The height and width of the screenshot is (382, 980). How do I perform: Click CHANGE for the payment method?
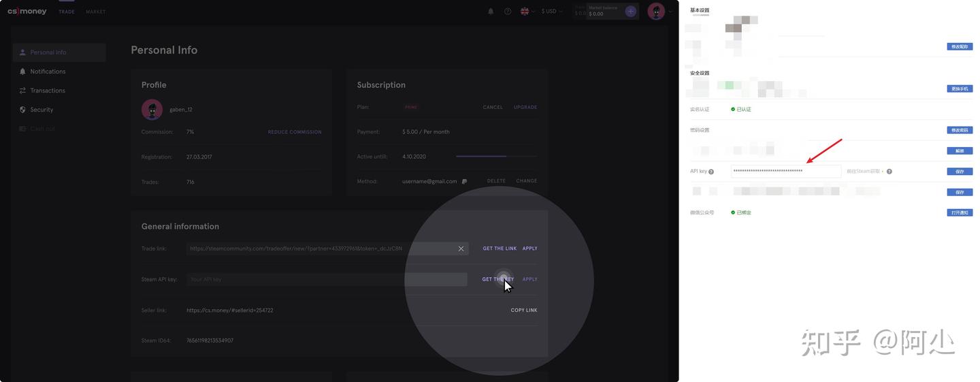527,181
